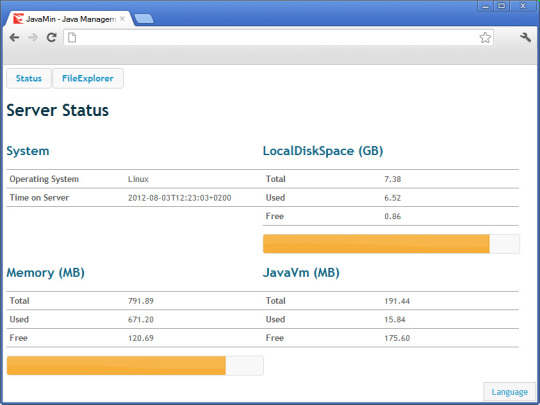
Task: Close the JavaMin browser tab
Action: coord(122,19)
